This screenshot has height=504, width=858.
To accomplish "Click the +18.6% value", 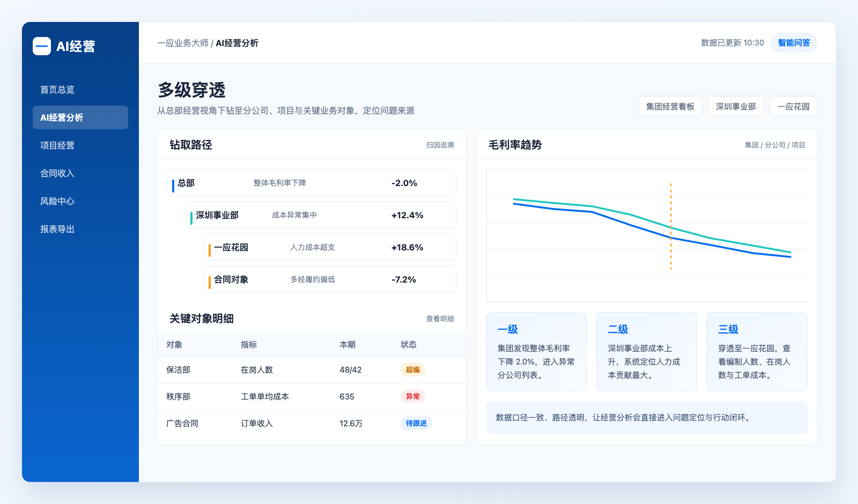I will coord(407,247).
